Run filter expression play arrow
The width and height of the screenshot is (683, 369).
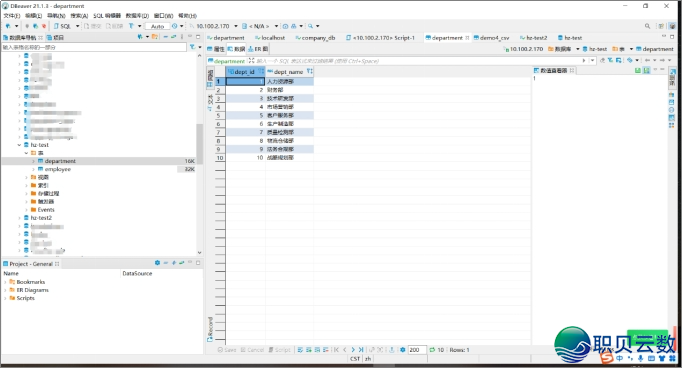[x=584, y=61]
